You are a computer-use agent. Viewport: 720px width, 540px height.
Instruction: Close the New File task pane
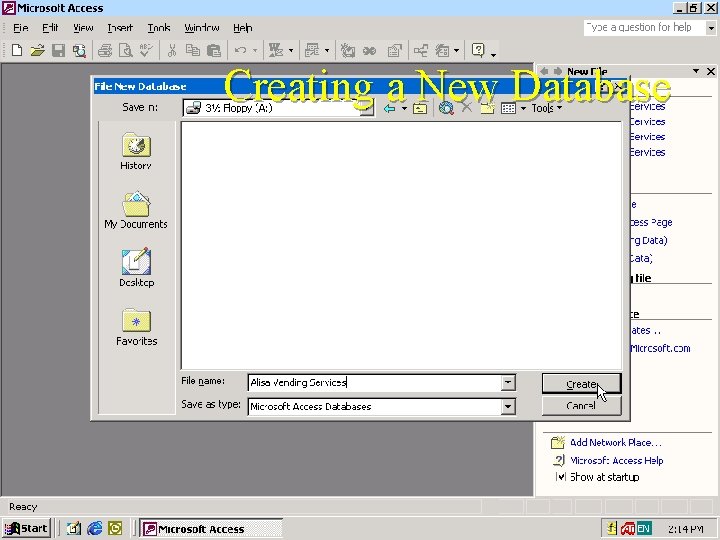pyautogui.click(x=710, y=71)
